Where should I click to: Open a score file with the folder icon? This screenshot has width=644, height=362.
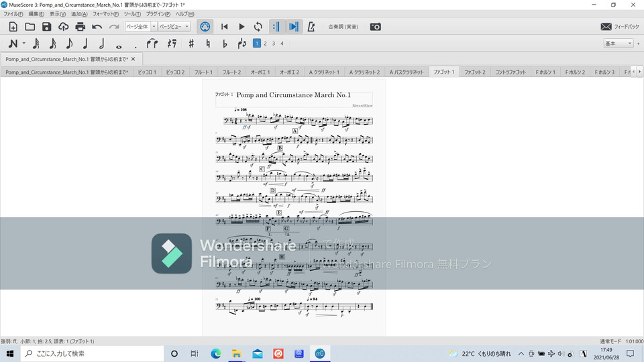pyautogui.click(x=30, y=27)
